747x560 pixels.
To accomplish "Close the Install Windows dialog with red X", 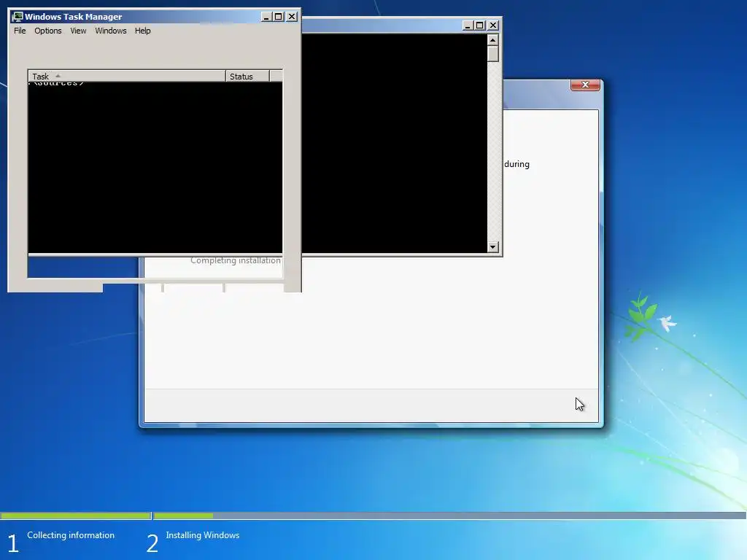I will (585, 85).
